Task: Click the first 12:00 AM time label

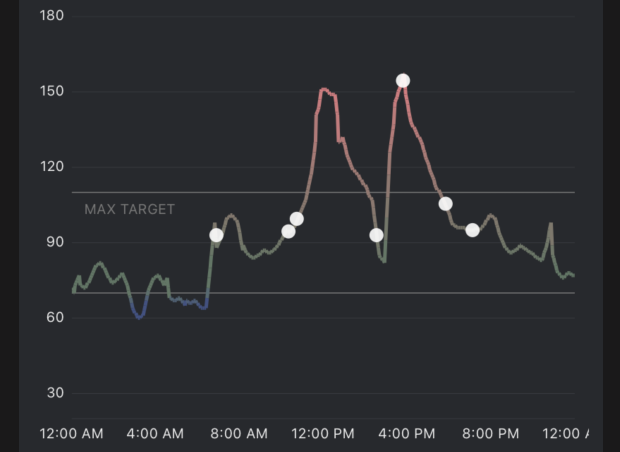Action: 71,434
